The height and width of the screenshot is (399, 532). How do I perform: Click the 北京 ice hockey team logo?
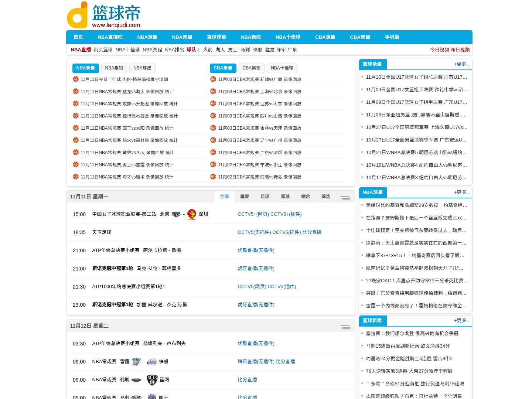coord(176,214)
